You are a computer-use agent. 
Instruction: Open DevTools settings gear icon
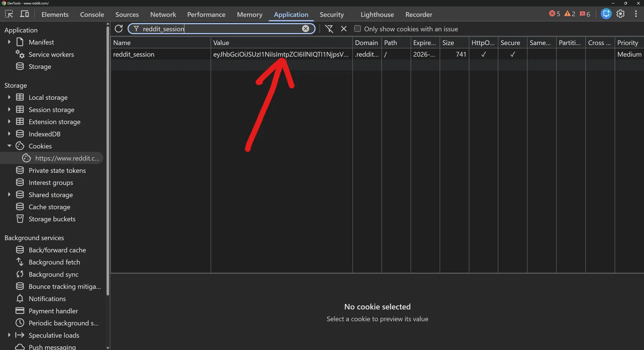(620, 14)
